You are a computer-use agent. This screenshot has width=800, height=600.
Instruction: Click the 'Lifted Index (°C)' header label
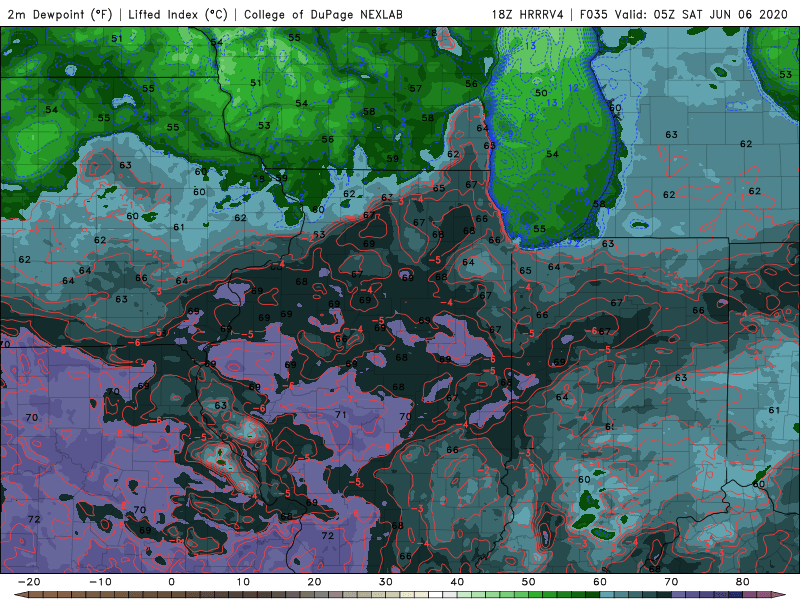pyautogui.click(x=178, y=14)
